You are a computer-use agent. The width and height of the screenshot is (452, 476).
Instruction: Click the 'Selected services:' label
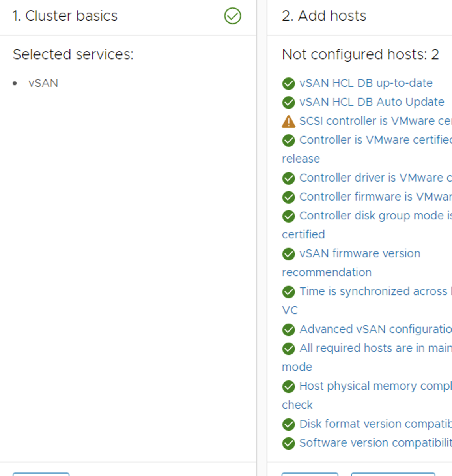point(73,54)
